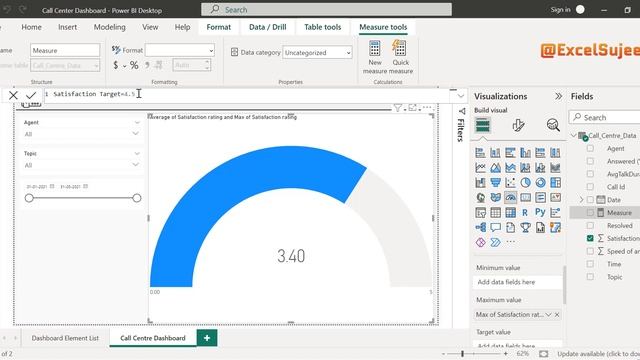This screenshot has height=360, width=640.
Task: Apply percentage format to measure
Action: tap(134, 65)
